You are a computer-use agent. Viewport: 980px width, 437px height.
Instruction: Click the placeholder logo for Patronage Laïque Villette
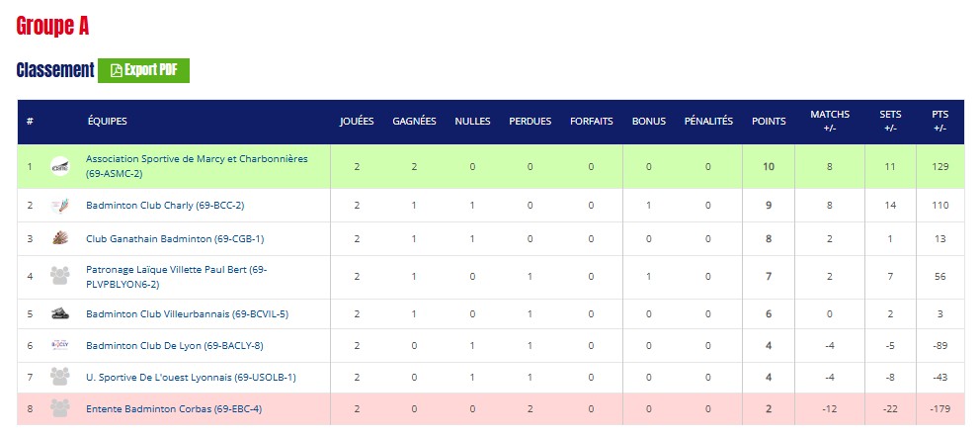[60, 276]
